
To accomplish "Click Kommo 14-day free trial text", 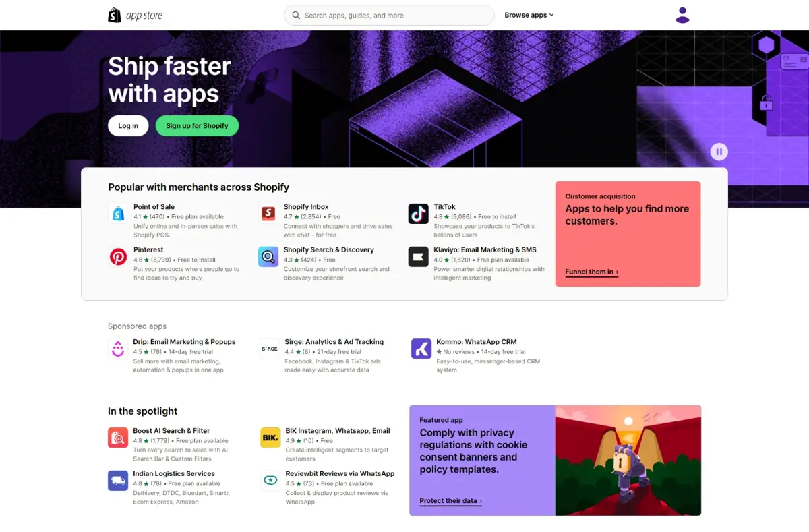I will (x=504, y=352).
